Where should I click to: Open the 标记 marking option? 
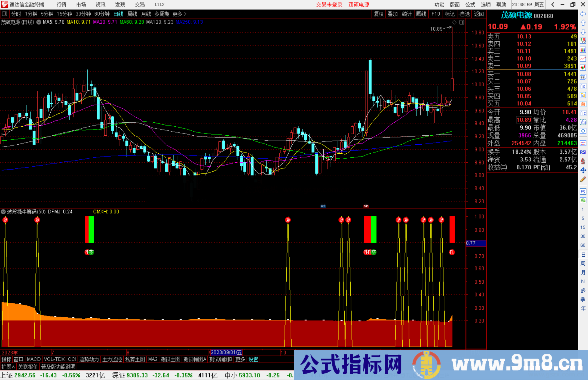pyautogui.click(x=450, y=14)
